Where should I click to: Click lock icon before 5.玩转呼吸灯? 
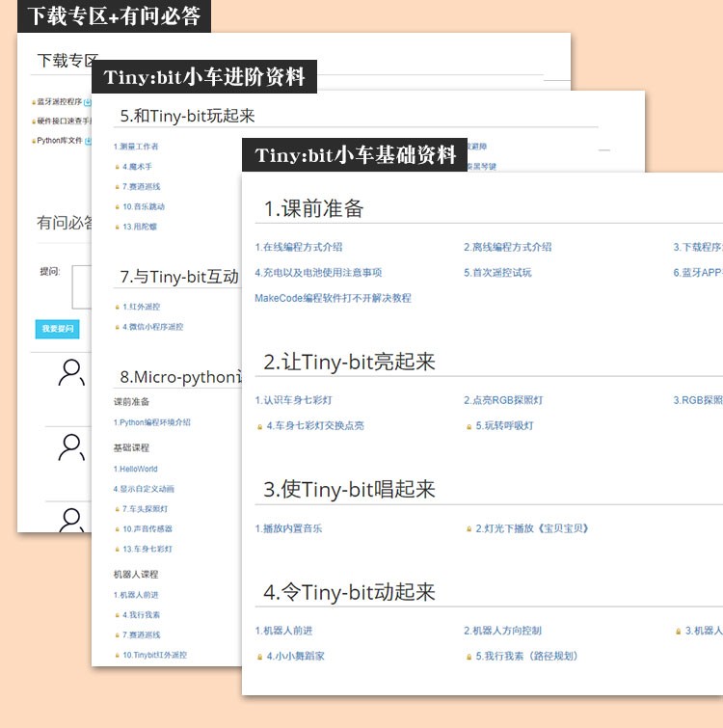(469, 427)
